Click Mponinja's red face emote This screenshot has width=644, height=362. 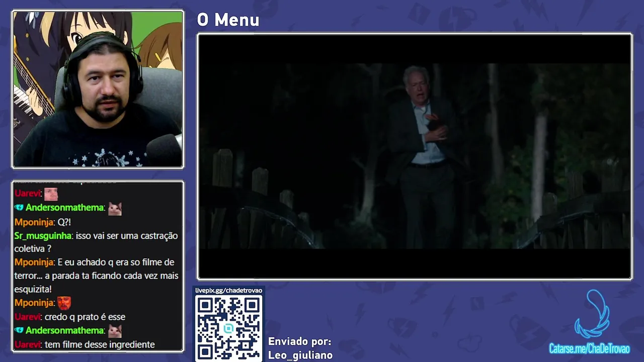[x=64, y=303]
